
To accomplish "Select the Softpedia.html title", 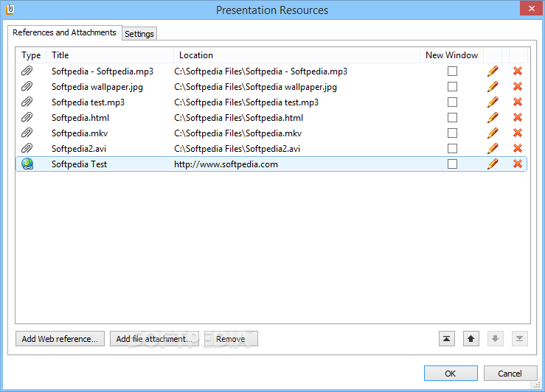I will click(x=80, y=118).
